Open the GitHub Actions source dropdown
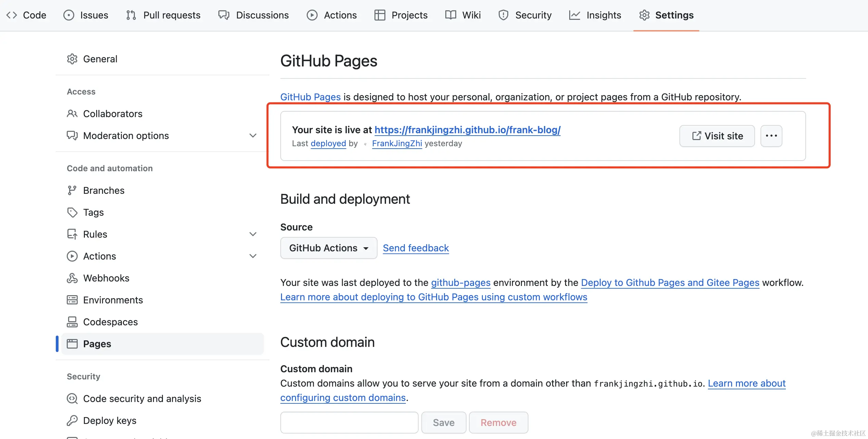 tap(328, 248)
